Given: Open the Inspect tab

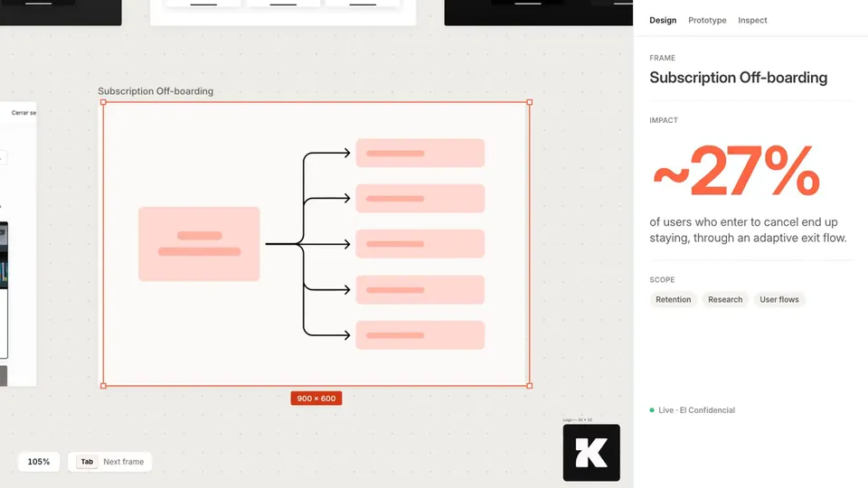Looking at the screenshot, I should tap(752, 20).
